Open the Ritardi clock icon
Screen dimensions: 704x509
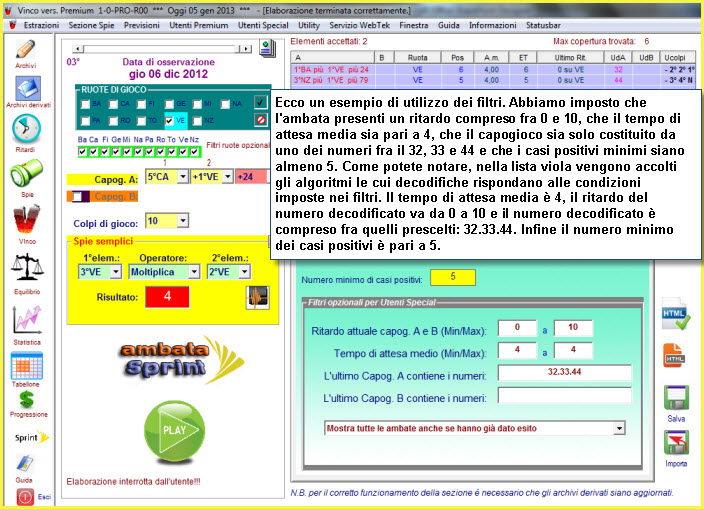[26, 129]
